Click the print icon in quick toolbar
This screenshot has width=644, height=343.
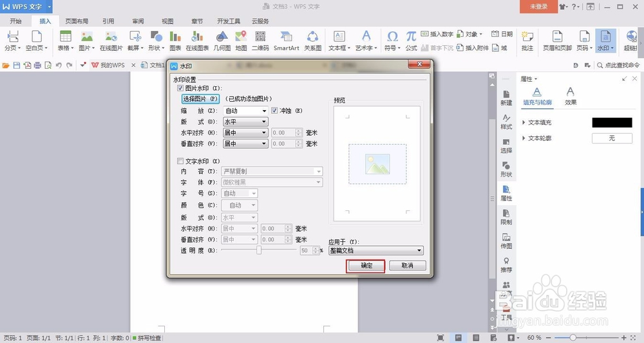point(37,65)
